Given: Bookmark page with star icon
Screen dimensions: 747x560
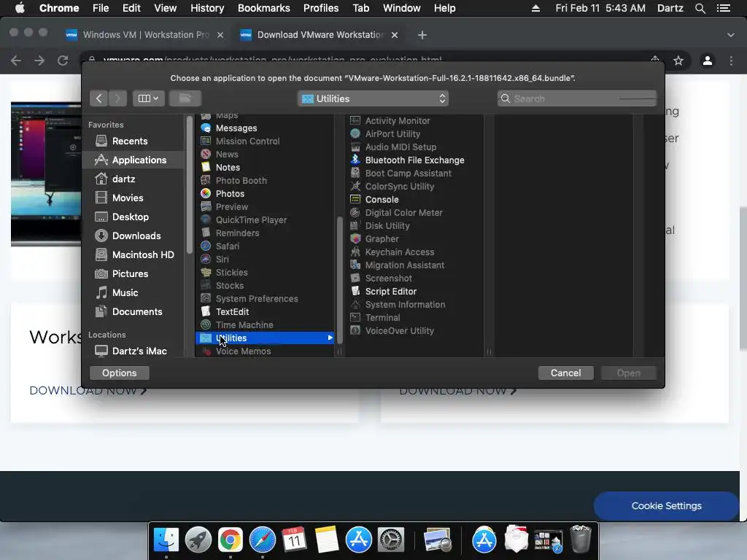Looking at the screenshot, I should (678, 61).
